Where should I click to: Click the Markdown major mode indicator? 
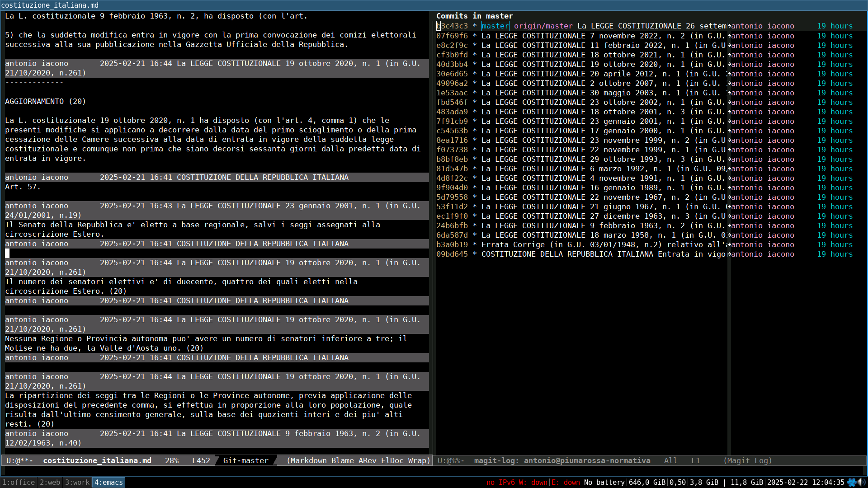tap(309, 460)
